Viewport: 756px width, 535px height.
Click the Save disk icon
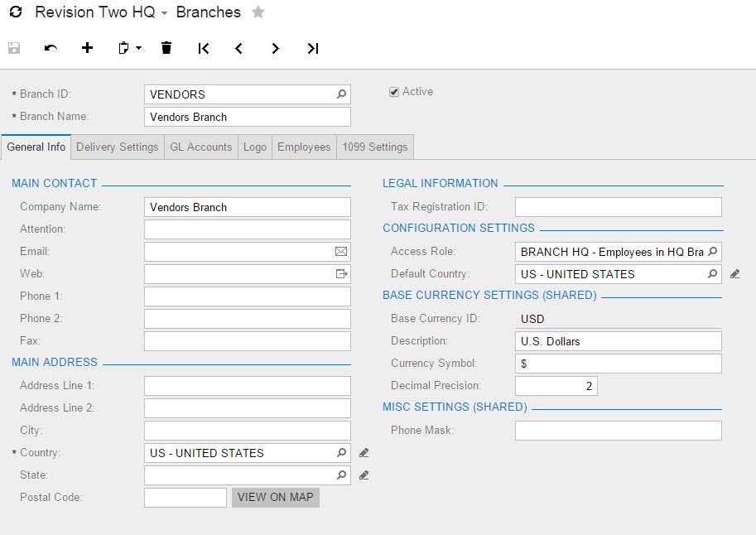click(14, 48)
